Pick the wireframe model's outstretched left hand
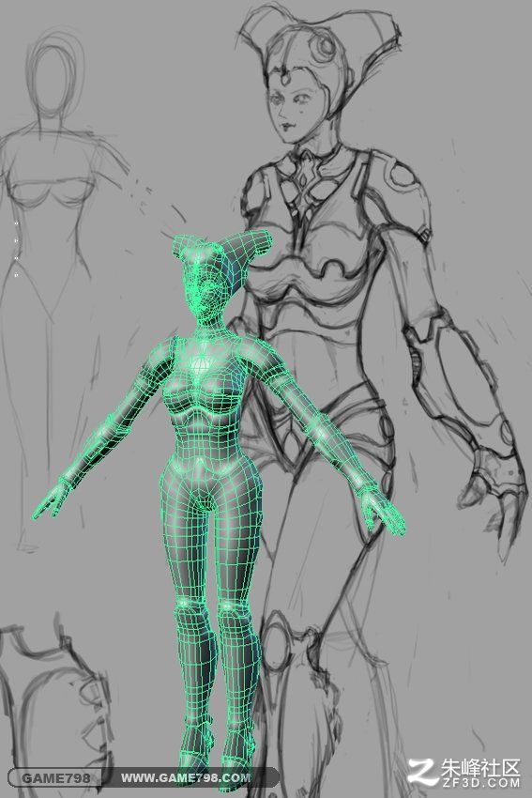 coord(383,511)
